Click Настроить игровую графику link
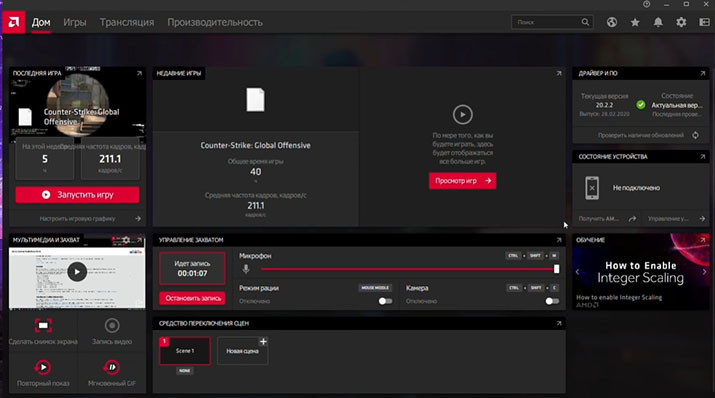715x398 pixels. [x=77, y=219]
